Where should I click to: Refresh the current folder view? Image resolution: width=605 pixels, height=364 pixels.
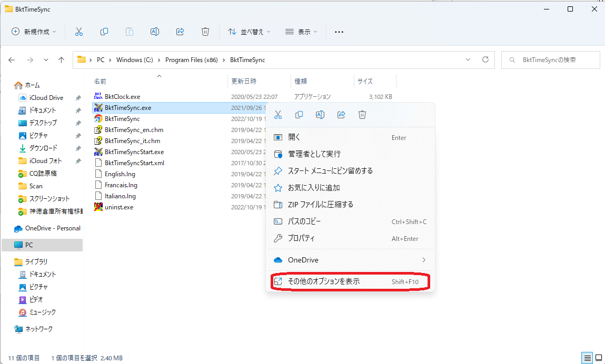click(x=485, y=59)
